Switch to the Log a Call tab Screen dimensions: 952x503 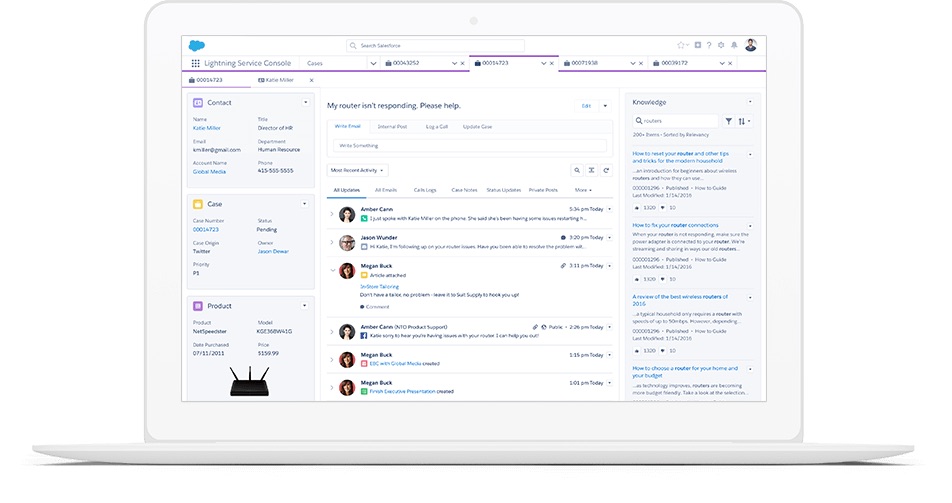click(x=437, y=127)
